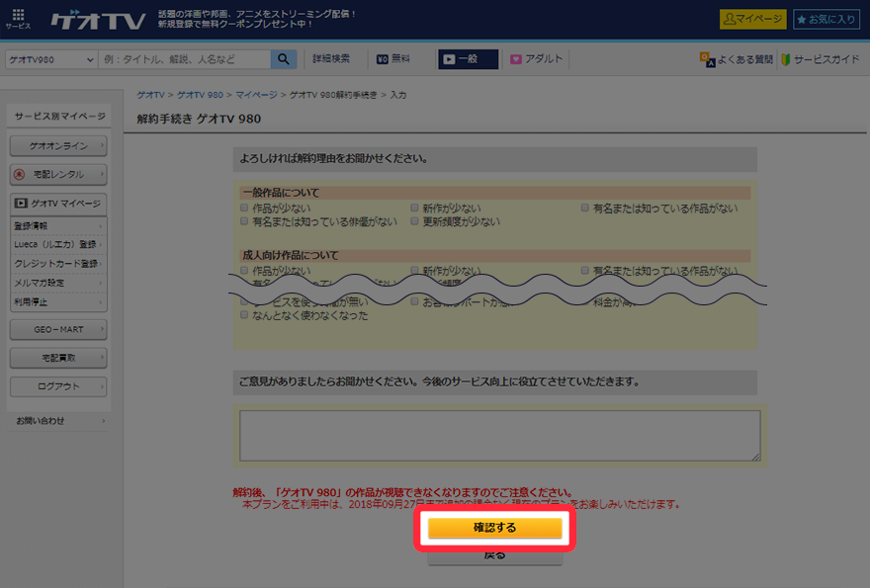
Task: Open マイページ from the yellow header button
Action: tap(753, 20)
